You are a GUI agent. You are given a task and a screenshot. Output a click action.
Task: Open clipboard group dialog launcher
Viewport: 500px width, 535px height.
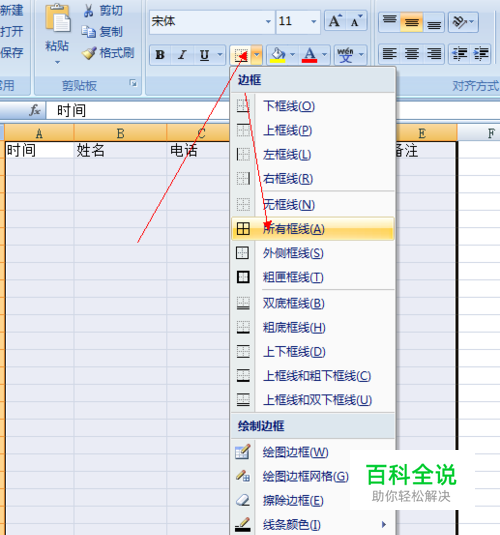pyautogui.click(x=133, y=83)
